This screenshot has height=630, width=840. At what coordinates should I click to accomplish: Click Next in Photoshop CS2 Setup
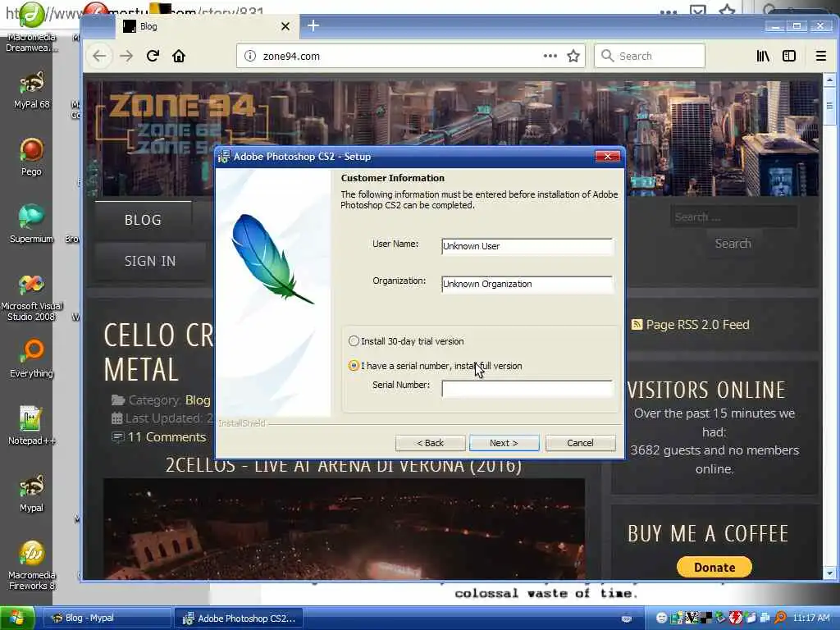[504, 443]
